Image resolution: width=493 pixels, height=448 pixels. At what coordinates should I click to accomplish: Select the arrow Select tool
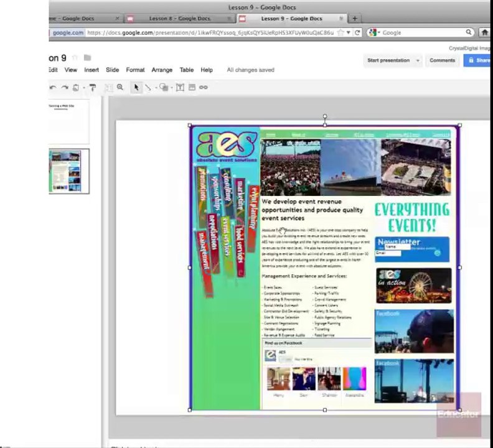pyautogui.click(x=136, y=87)
